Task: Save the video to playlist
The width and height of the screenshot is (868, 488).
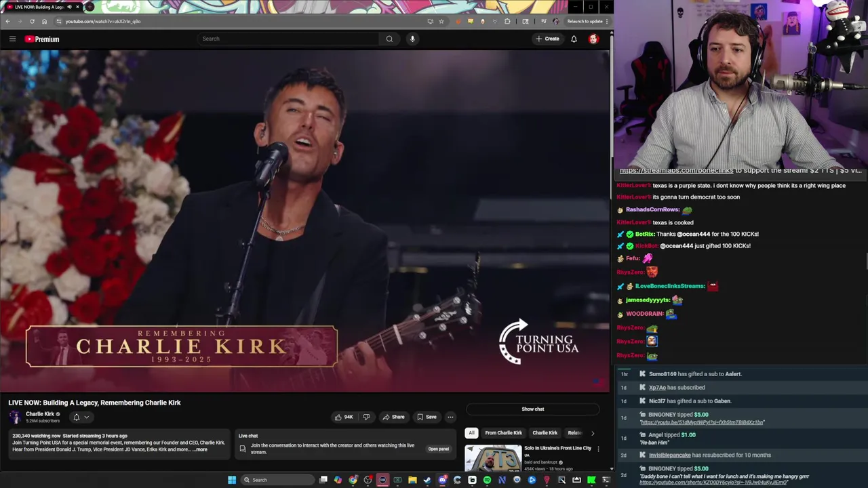Action: point(427,417)
